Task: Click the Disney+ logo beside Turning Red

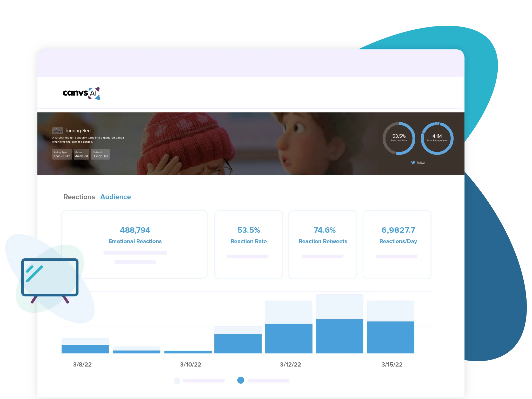Action: coord(57,130)
